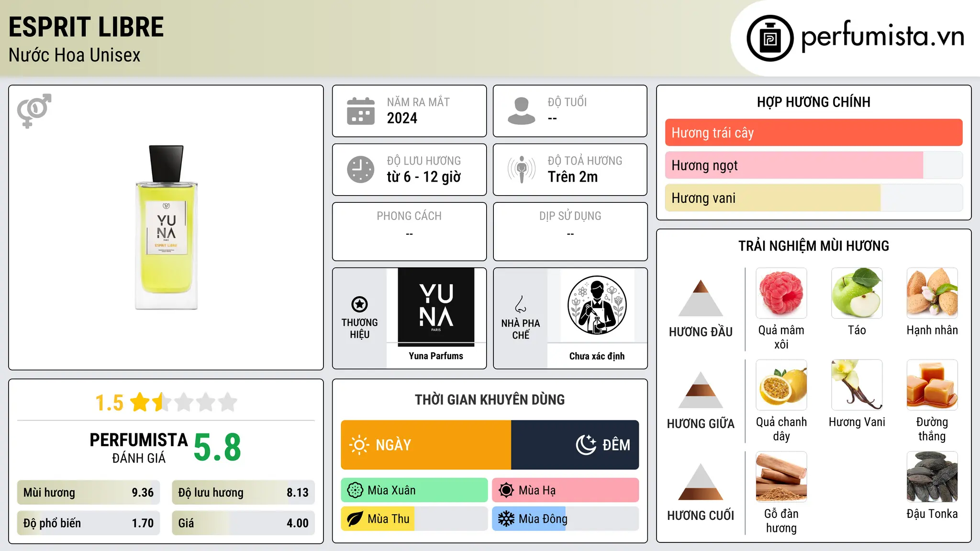Screen dimensions: 980x551
Task: Click the star badge brand icon
Action: point(359,304)
